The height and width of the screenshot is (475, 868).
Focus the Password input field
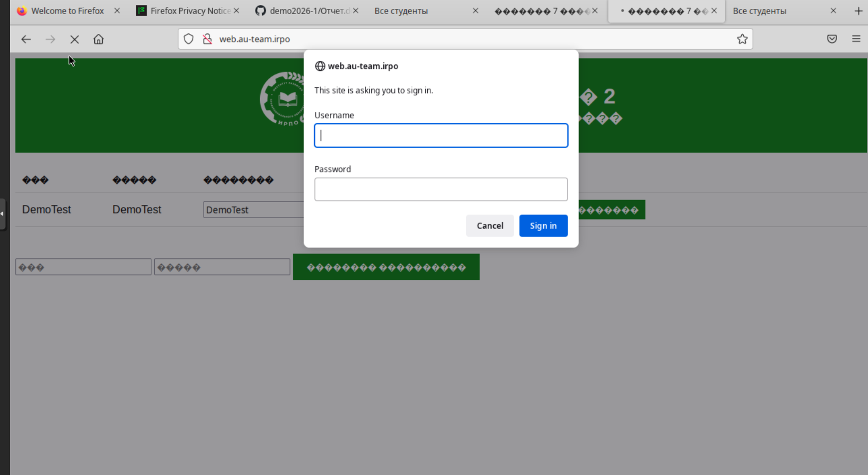coord(441,190)
